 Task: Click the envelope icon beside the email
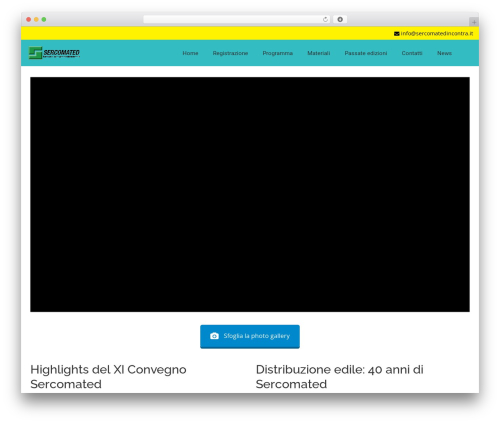[x=397, y=34]
